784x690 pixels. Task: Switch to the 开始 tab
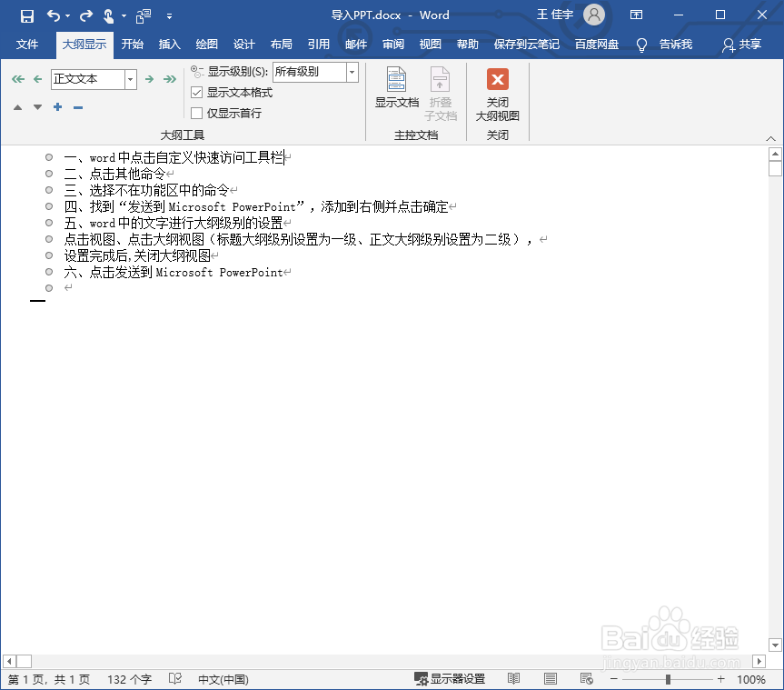tap(133, 45)
